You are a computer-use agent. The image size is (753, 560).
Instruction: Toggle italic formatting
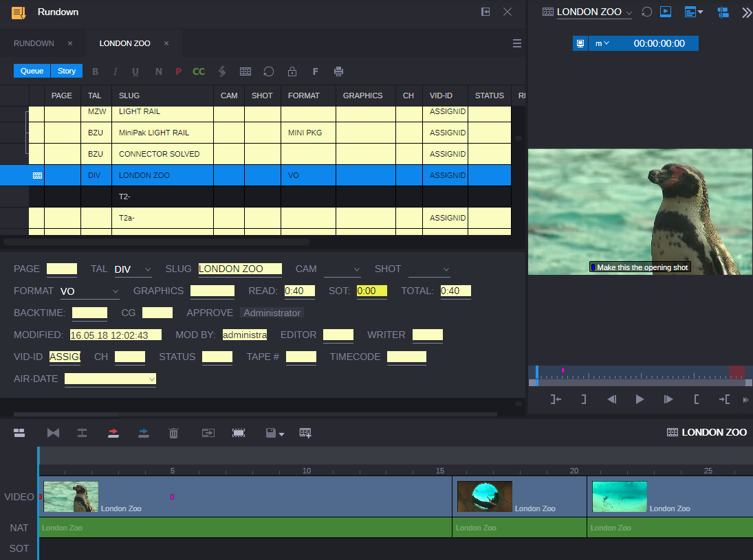click(x=116, y=71)
